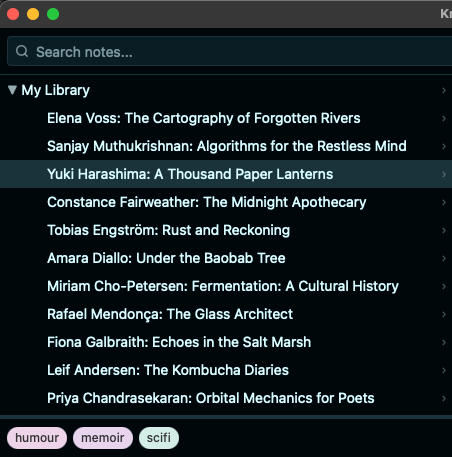
Task: Click the magnifier icon in search bar
Action: coord(22,51)
